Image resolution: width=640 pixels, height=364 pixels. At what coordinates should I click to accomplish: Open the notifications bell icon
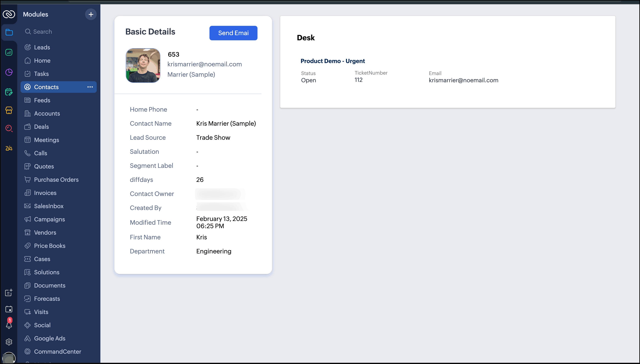[9, 325]
